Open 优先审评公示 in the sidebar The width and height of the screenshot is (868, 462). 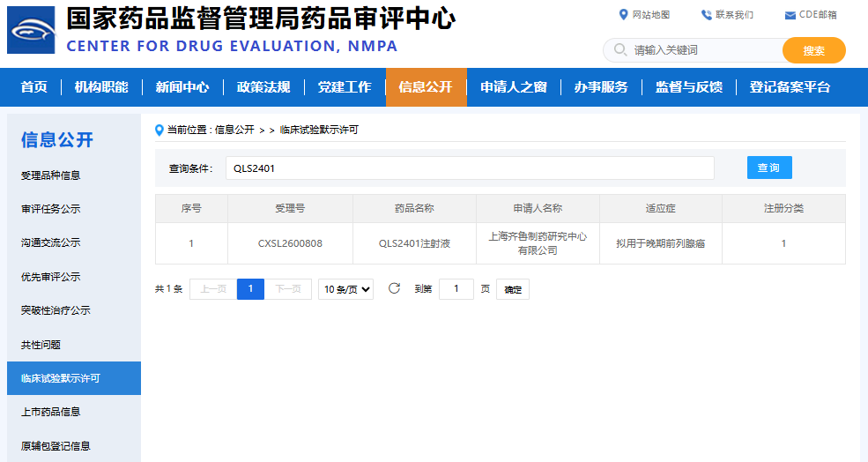pyautogui.click(x=51, y=277)
